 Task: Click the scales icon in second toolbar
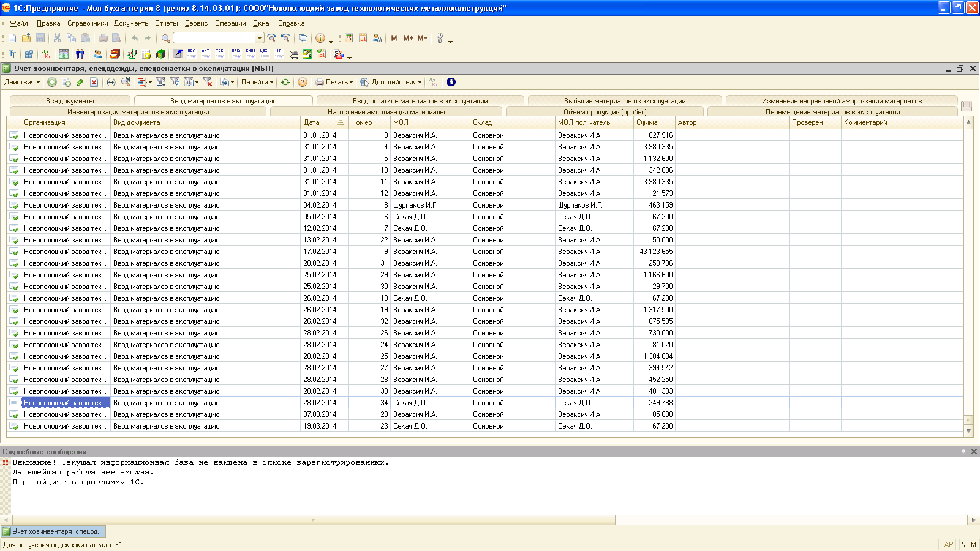(x=132, y=54)
